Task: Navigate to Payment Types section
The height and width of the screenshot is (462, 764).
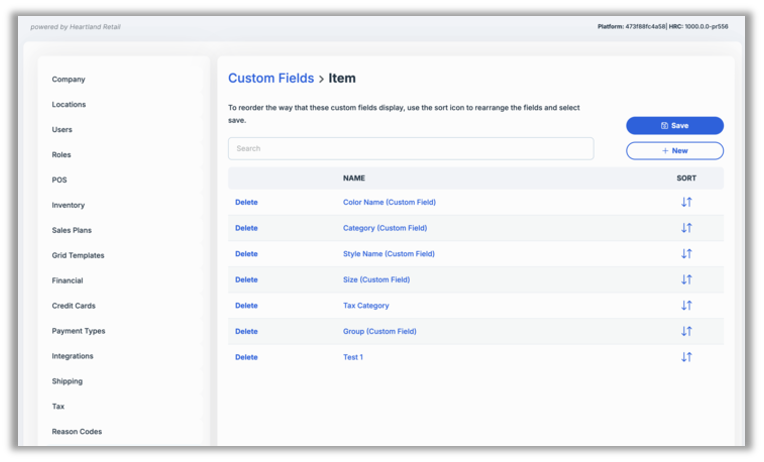Action: coord(78,331)
